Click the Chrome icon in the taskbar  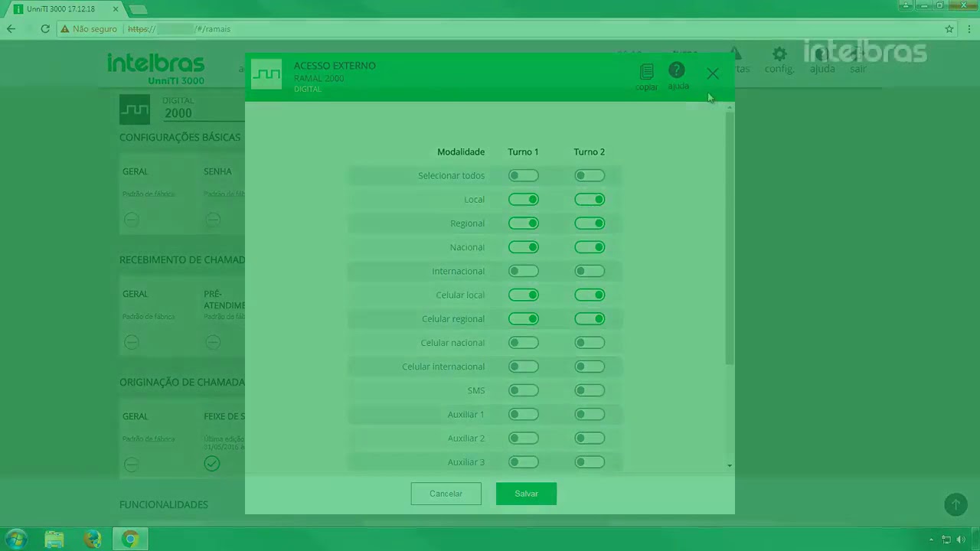[130, 540]
